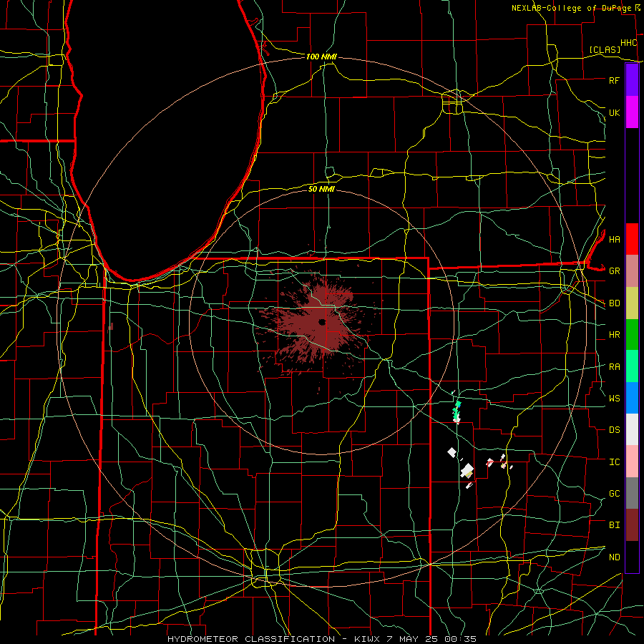Viewport: 644px width, 644px height.
Task: Click the 'HHC' product code text
Action: [628, 43]
